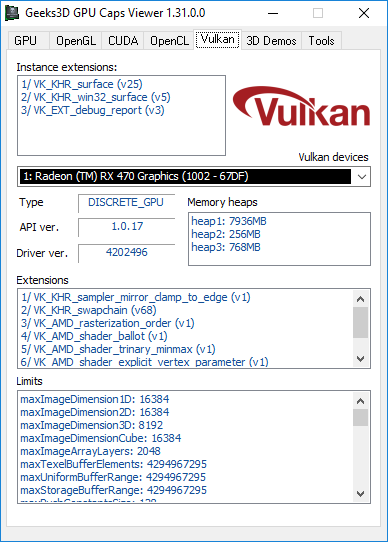This screenshot has width=388, height=542.
Task: Go to the OpenCL tab
Action: point(169,41)
